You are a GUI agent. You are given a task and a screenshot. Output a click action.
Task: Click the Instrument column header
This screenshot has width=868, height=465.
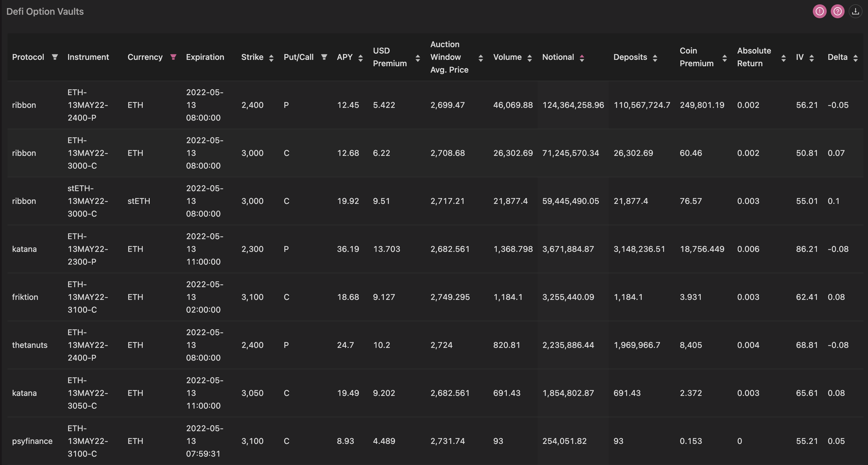pyautogui.click(x=88, y=57)
